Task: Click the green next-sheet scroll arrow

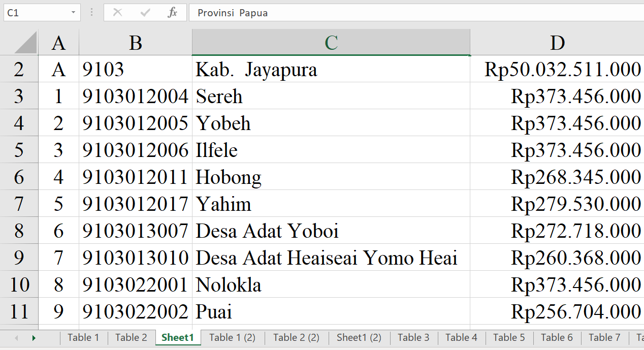Action: pos(34,338)
